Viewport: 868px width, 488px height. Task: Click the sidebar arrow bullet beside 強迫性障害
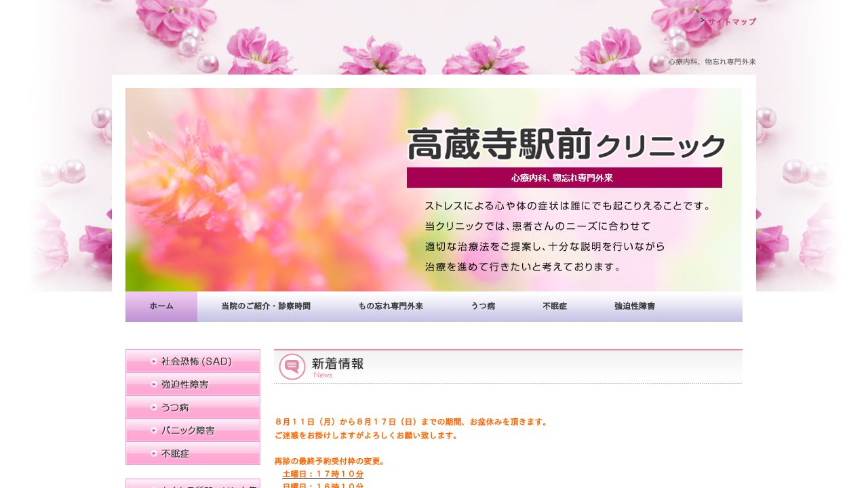[155, 384]
